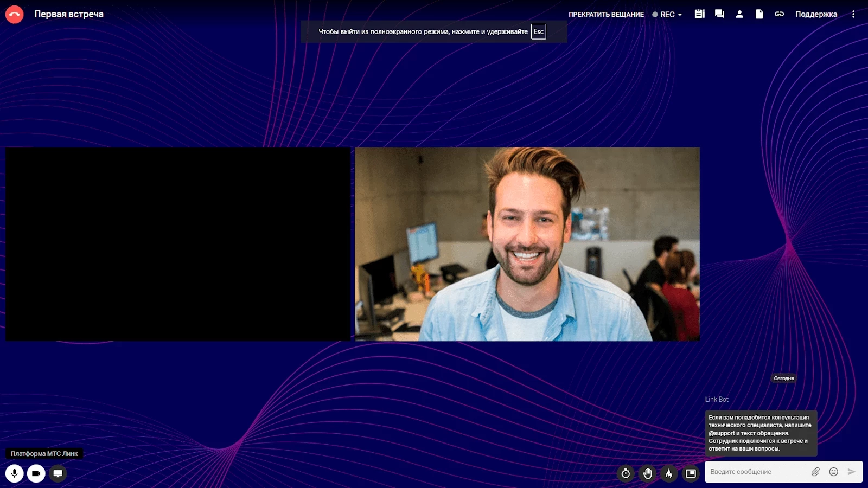The height and width of the screenshot is (488, 868).
Task: Click ПРЕКРАТИТЬ ВЕЩАНИЕ to stop broadcast
Action: click(606, 15)
